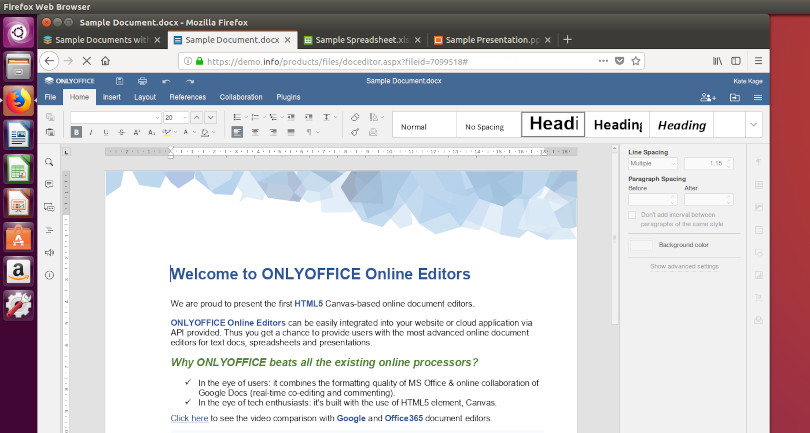
Task: Decrement the font size
Action: point(211,118)
